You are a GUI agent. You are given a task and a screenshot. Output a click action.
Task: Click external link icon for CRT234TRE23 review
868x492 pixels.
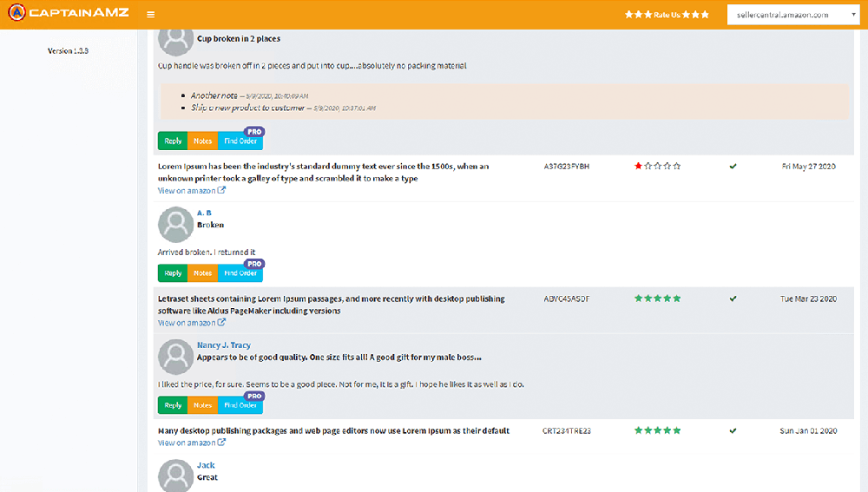click(221, 443)
